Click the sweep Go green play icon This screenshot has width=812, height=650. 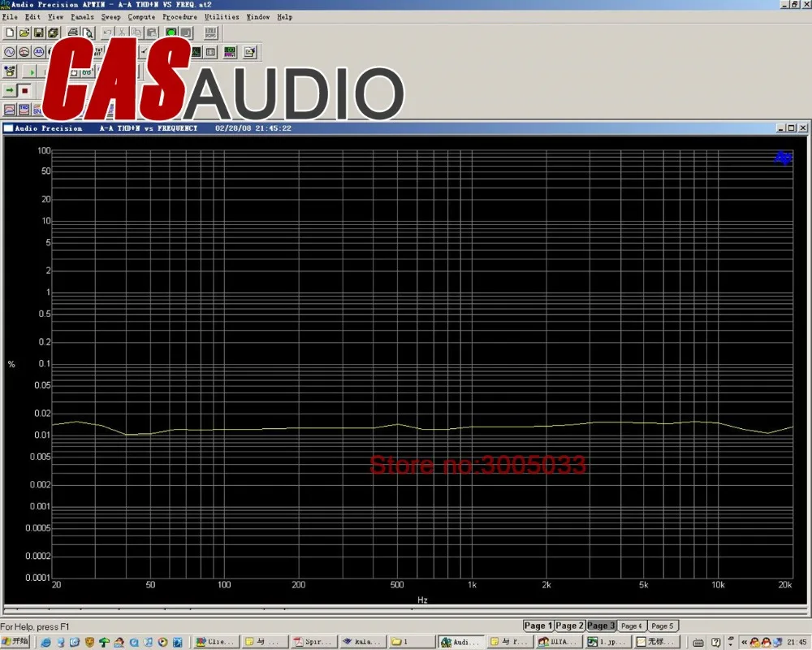tap(32, 71)
